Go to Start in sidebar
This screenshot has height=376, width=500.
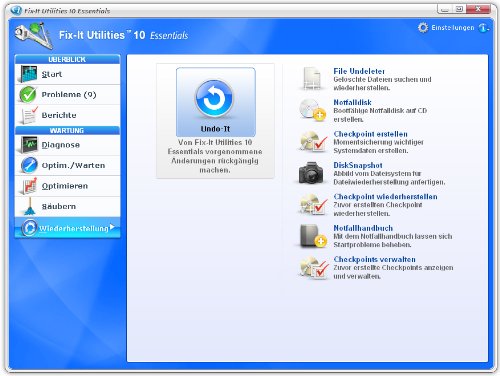pos(67,74)
